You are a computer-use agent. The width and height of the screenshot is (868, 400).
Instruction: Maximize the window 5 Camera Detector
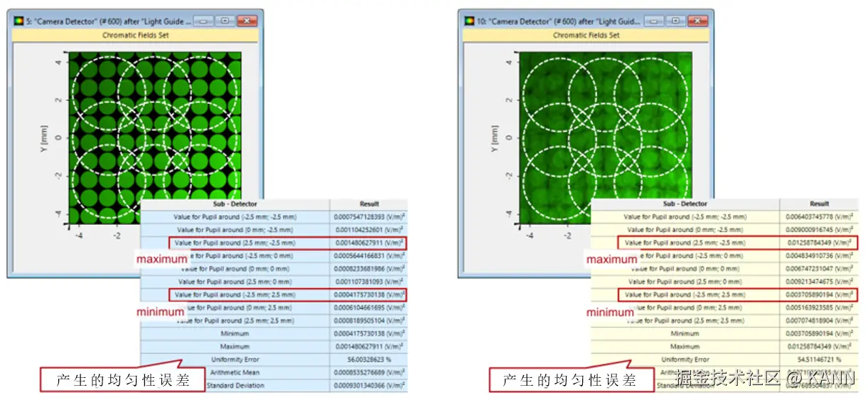click(x=225, y=21)
